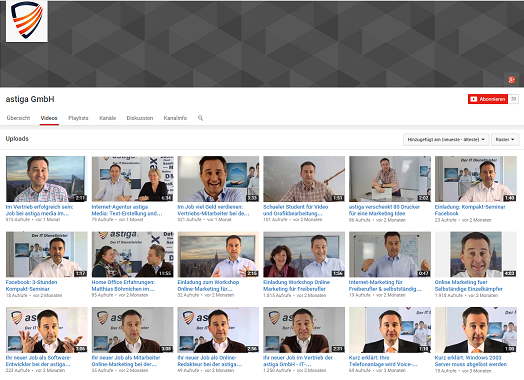The height and width of the screenshot is (380, 524).
Task: Open the Google+ icon on the banner
Action: (x=511, y=80)
